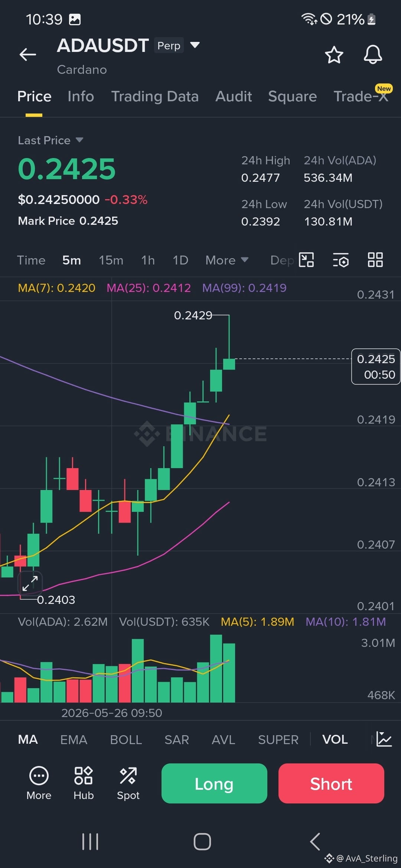Toggle the MA indicator
The height and width of the screenshot is (868, 401).
pos(28,740)
